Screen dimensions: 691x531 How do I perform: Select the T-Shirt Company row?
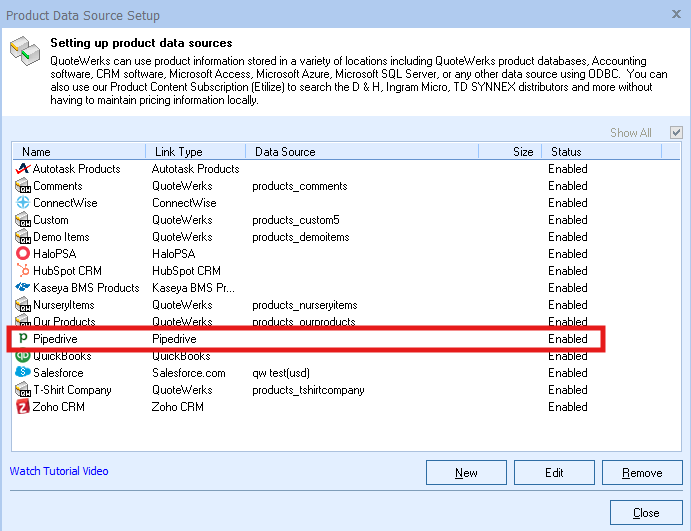click(72, 390)
